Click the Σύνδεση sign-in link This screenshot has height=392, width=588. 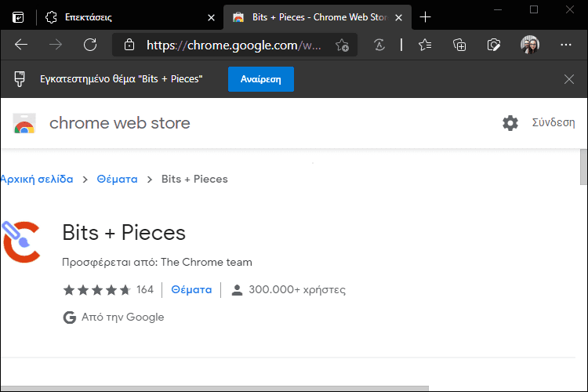coord(554,122)
